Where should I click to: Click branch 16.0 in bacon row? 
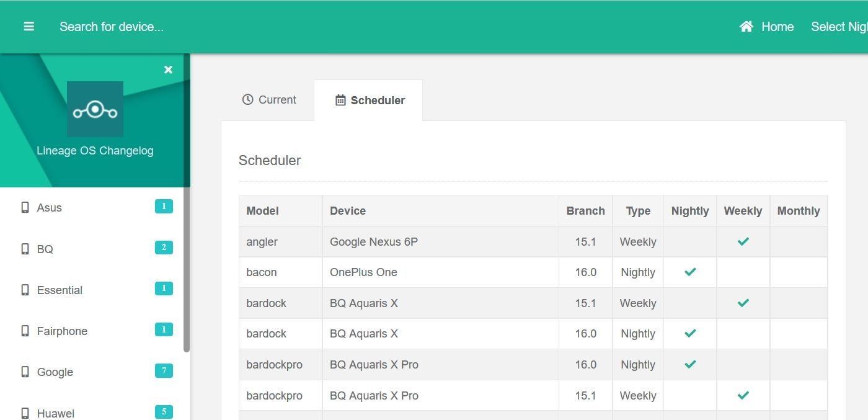tap(586, 272)
